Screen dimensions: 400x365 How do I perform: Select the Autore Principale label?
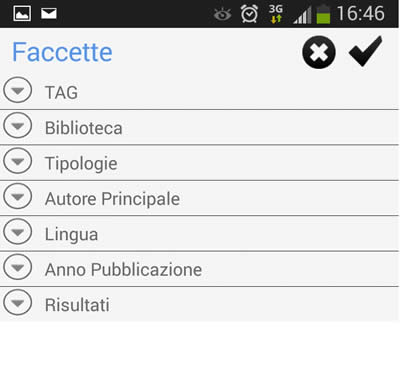[112, 199]
